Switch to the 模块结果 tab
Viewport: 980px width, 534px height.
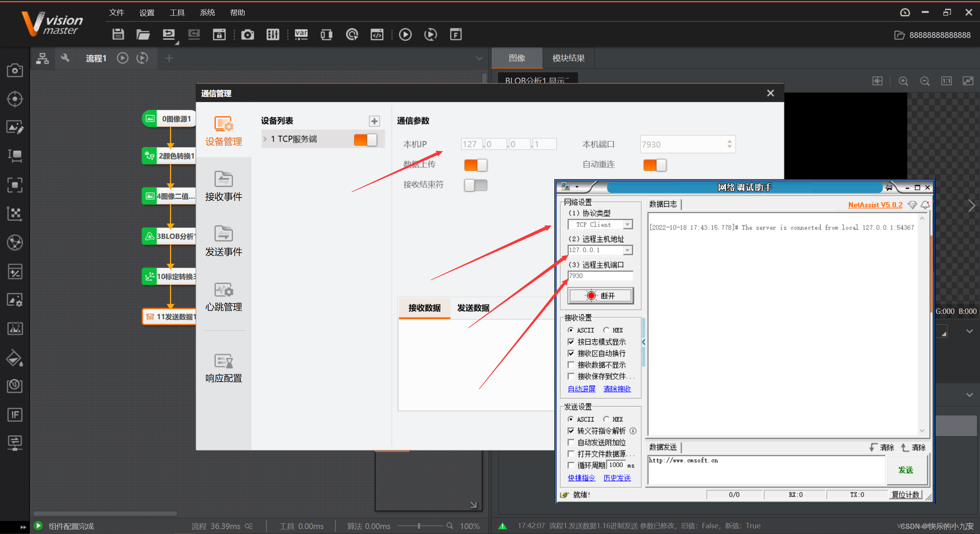568,58
